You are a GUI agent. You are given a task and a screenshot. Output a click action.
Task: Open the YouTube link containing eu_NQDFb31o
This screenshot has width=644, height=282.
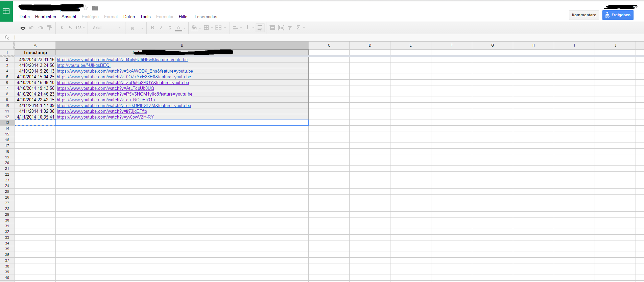pos(106,100)
